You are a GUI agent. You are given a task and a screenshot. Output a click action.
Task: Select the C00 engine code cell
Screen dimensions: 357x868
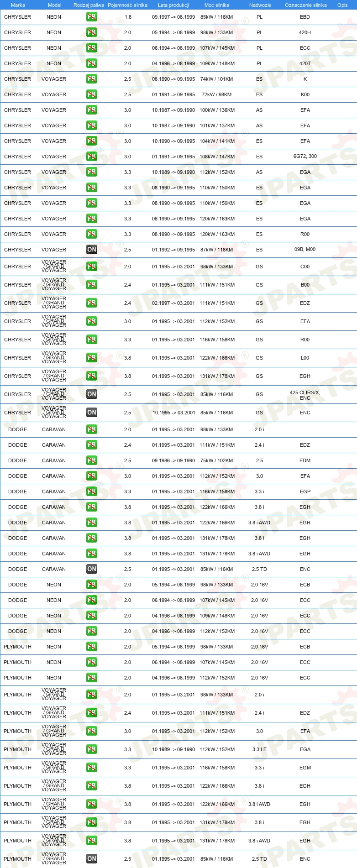[x=305, y=267]
